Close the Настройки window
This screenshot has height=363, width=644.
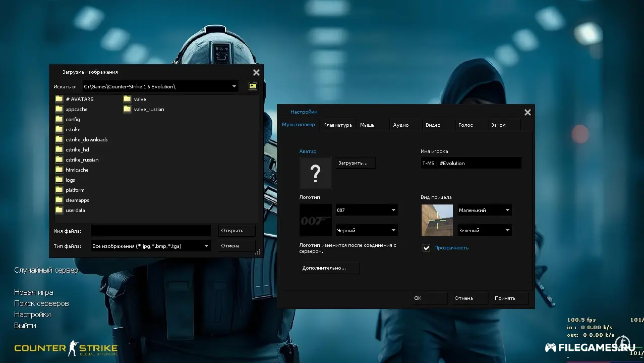pyautogui.click(x=528, y=113)
